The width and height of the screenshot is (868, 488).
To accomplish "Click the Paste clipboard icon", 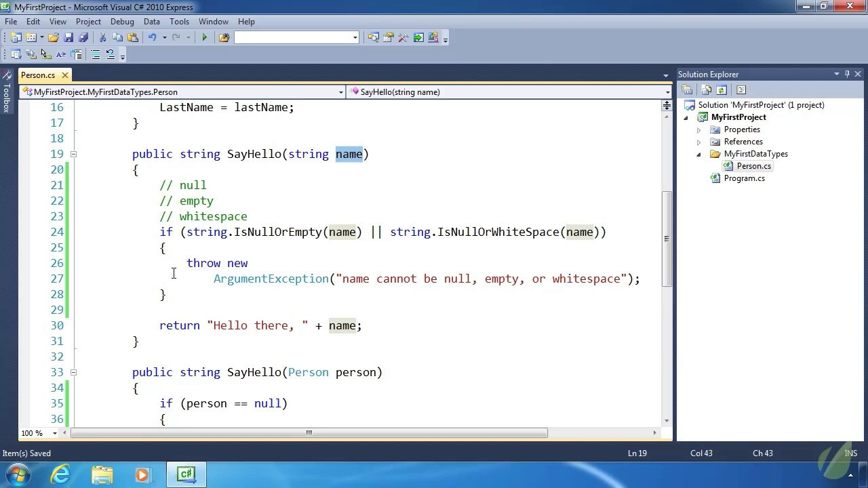I will coord(133,38).
